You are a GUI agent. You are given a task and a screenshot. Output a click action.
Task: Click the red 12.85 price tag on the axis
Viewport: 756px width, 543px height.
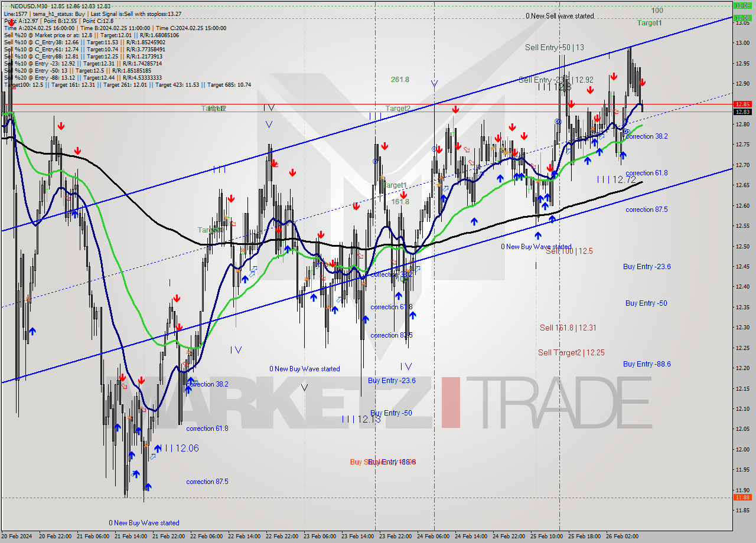(742, 104)
